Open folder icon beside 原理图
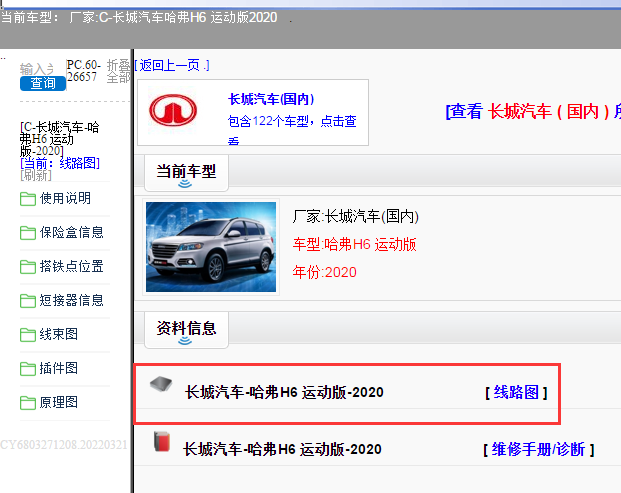Screen dimensions: 621x493 pyautogui.click(x=28, y=403)
